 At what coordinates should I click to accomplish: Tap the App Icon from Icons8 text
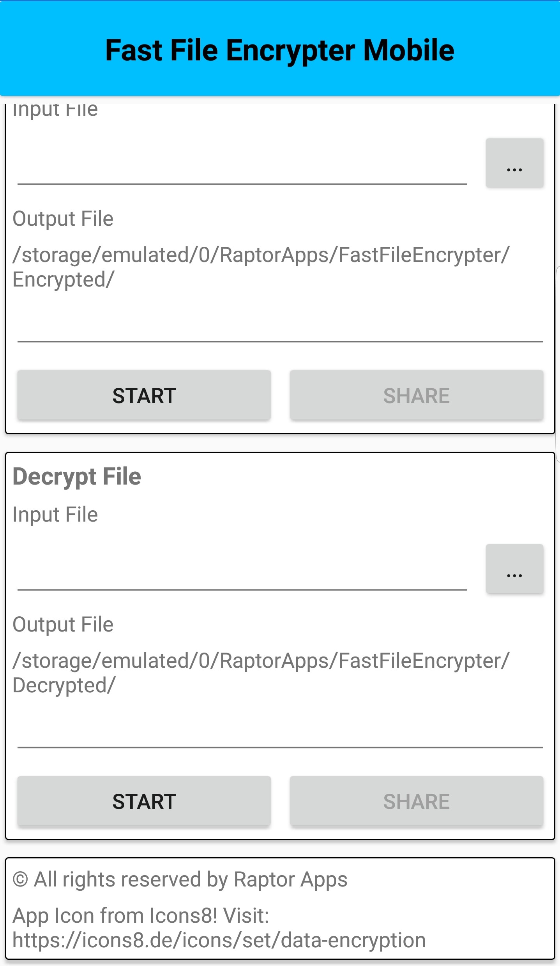(141, 915)
